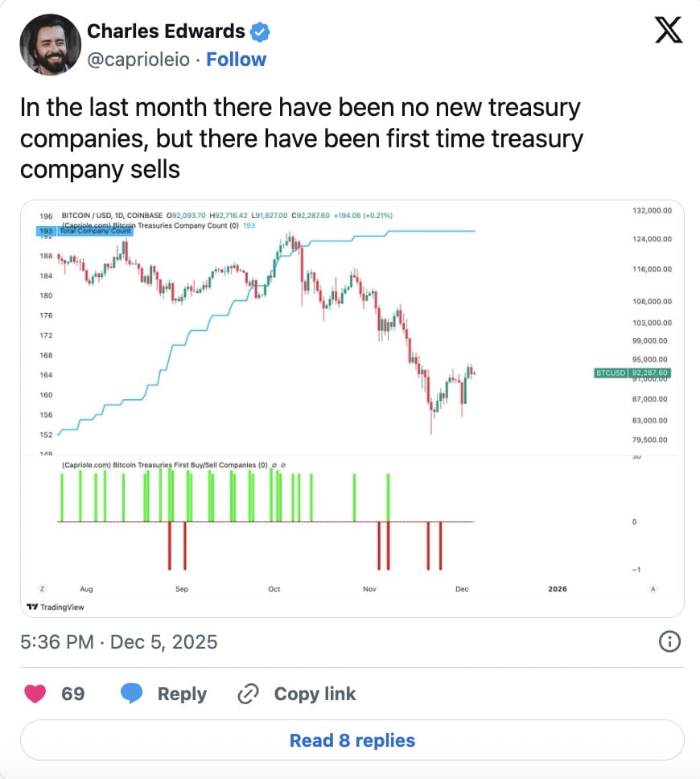This screenshot has width=700, height=779.
Task: Click the blue verified badge
Action: pos(260,32)
